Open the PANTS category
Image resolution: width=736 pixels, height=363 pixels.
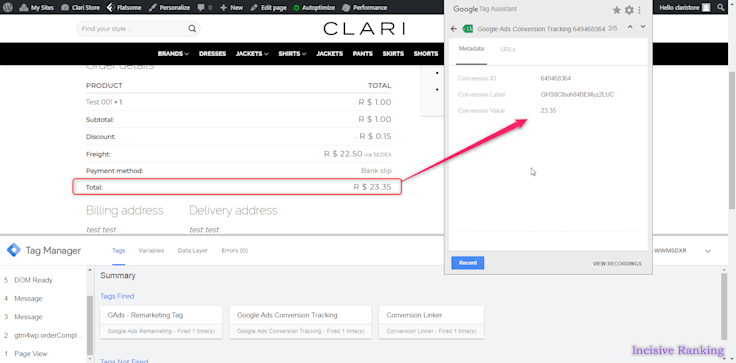pyautogui.click(x=363, y=54)
